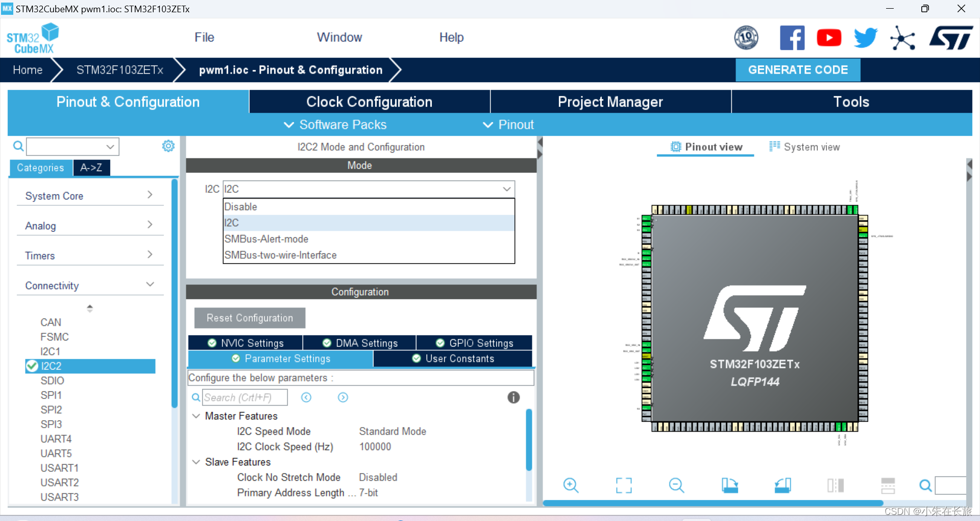Collapse the Master Features group

(196, 416)
